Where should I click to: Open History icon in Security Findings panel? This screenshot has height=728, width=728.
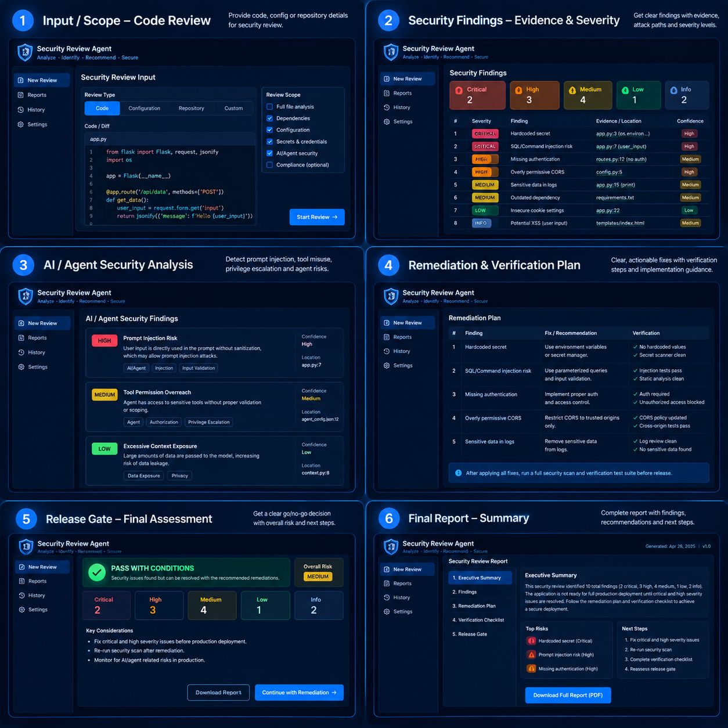tap(387, 107)
